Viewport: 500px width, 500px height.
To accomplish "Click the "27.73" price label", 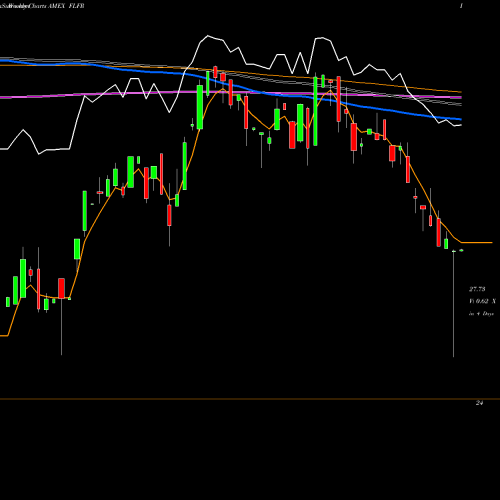I will coord(478,289).
